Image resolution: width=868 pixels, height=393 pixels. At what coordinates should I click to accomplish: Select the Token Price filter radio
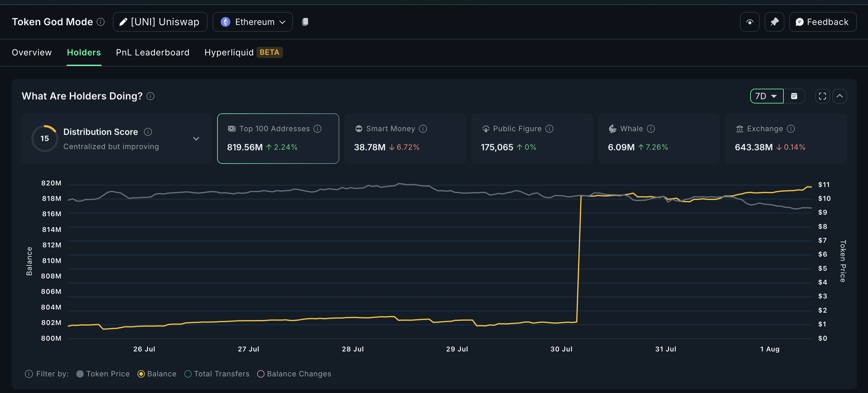coord(80,374)
